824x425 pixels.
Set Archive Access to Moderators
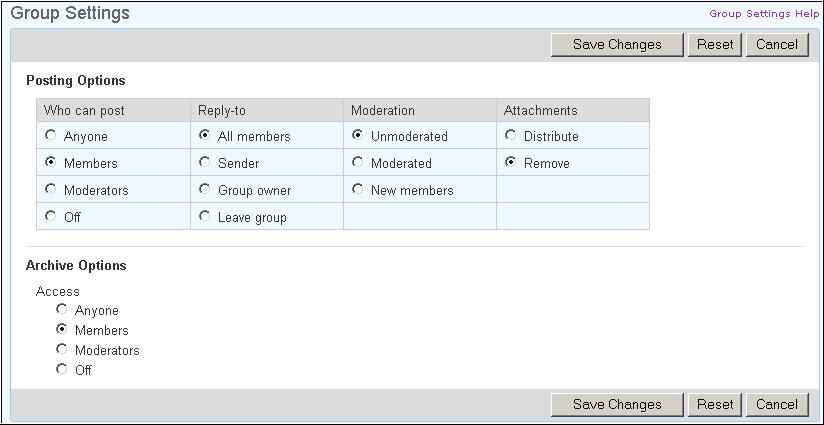point(61,349)
